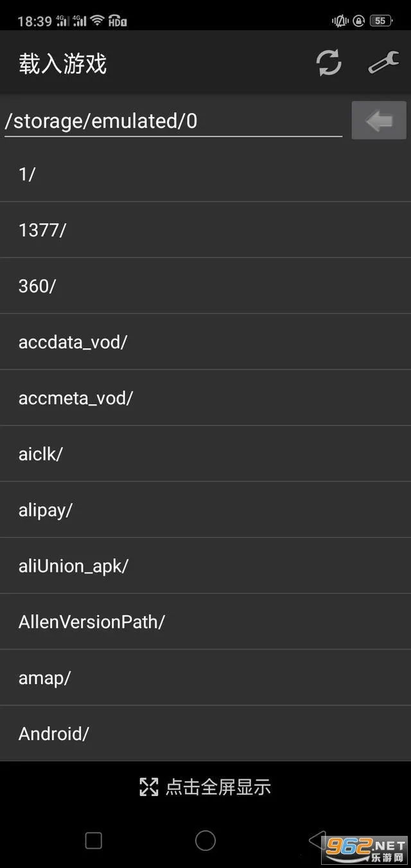Click the /storage/emulated/0 path field
The height and width of the screenshot is (868, 411).
click(173, 121)
